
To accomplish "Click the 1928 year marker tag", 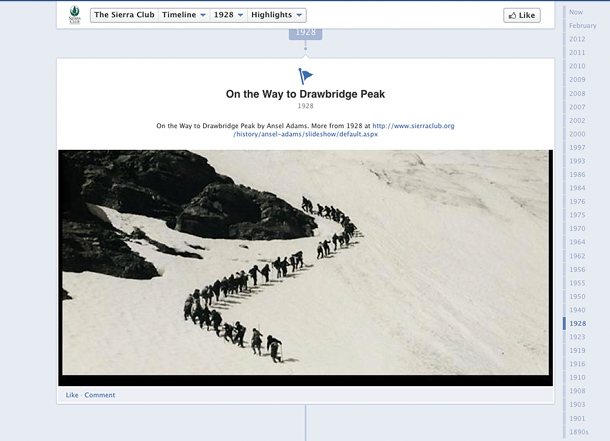I will pos(305,33).
